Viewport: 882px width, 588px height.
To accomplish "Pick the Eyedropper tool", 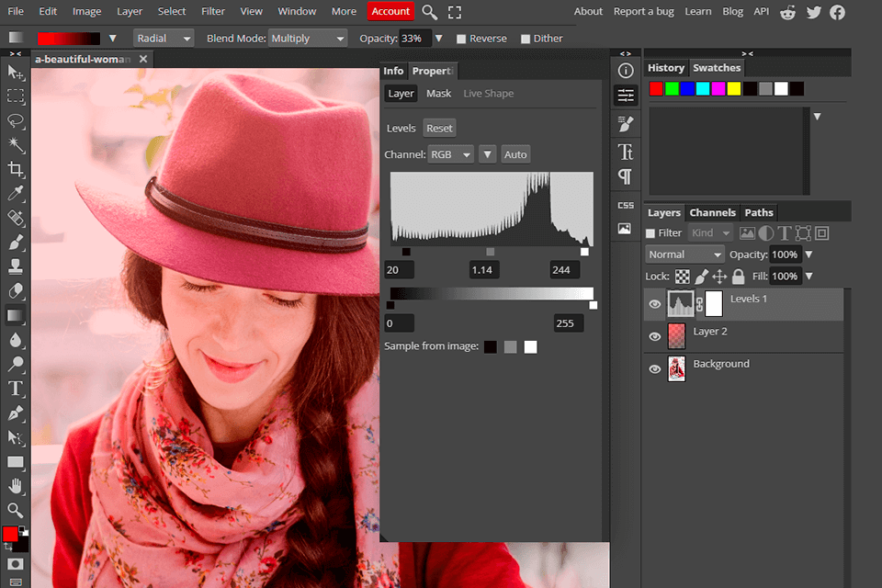I will [16, 194].
